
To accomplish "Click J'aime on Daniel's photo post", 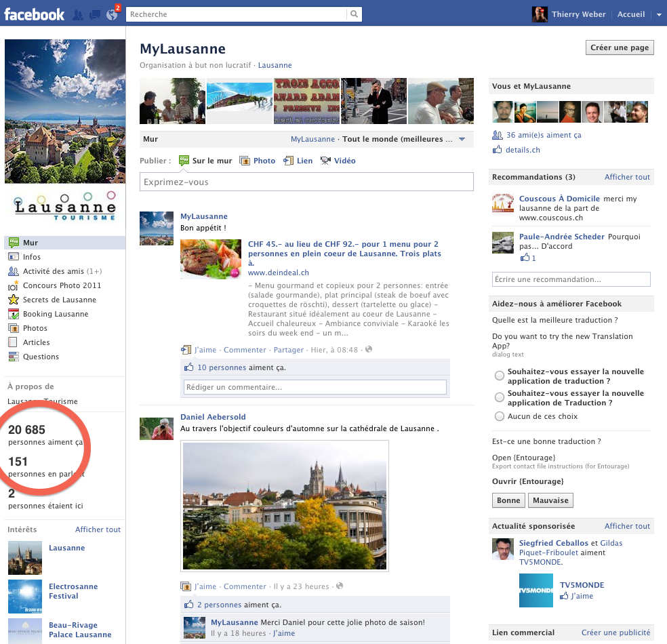I will point(205,586).
